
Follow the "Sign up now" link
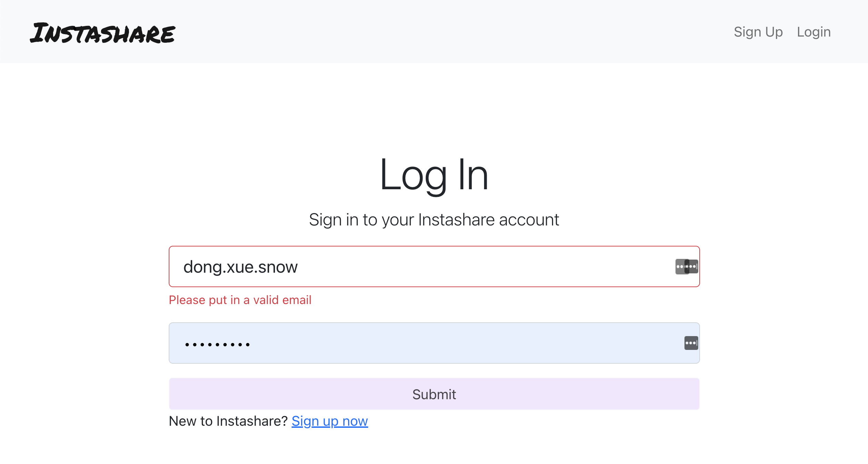[x=329, y=421]
